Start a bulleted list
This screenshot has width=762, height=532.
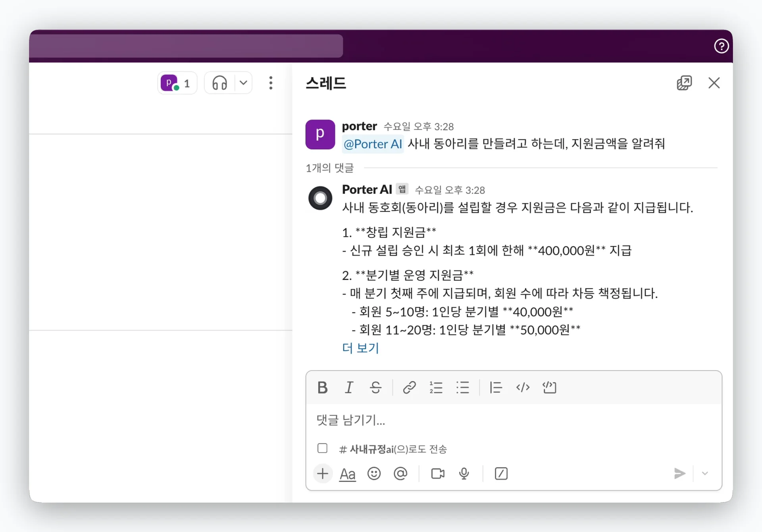(462, 387)
